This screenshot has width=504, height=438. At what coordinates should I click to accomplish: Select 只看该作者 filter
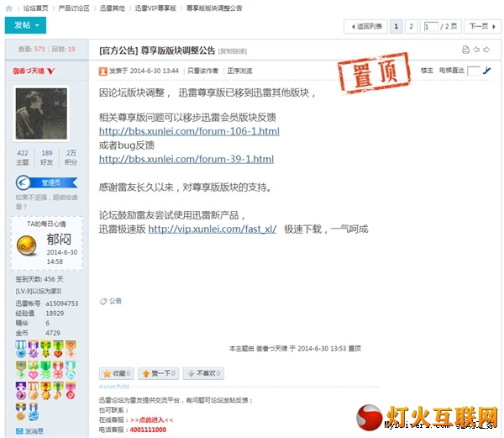coord(202,71)
